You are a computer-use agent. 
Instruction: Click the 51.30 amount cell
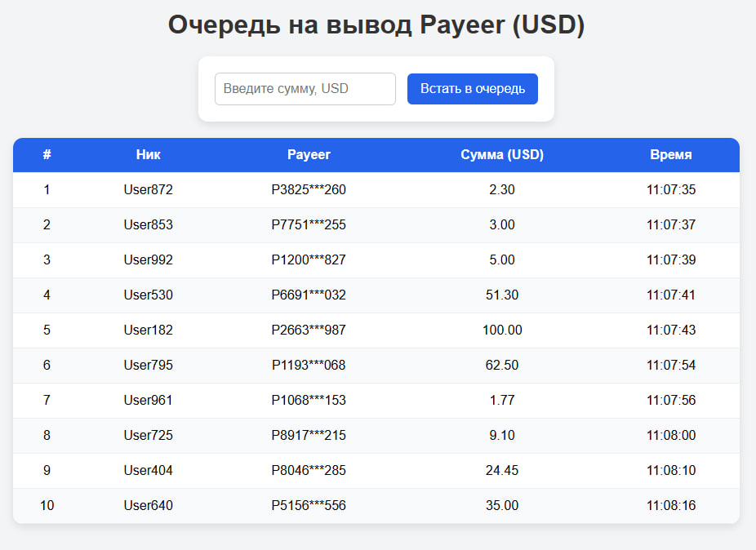tap(502, 295)
